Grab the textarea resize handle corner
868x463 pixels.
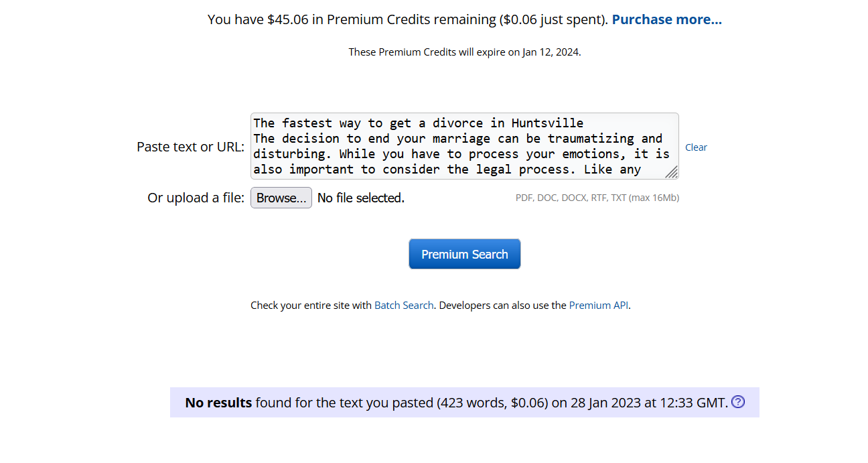tap(671, 172)
